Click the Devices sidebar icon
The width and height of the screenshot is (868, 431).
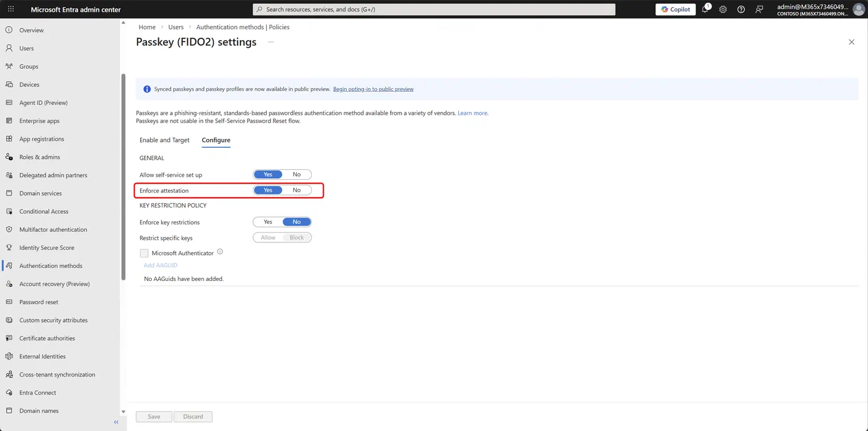(x=9, y=84)
